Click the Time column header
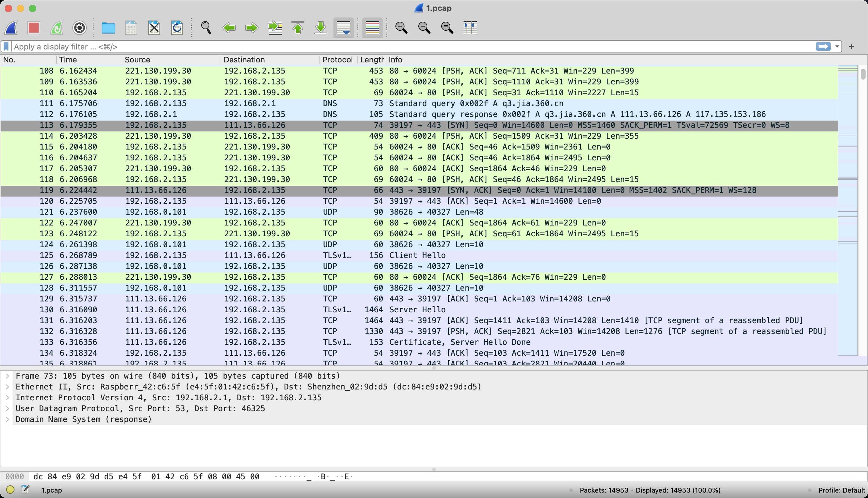868x498 pixels. [68, 60]
